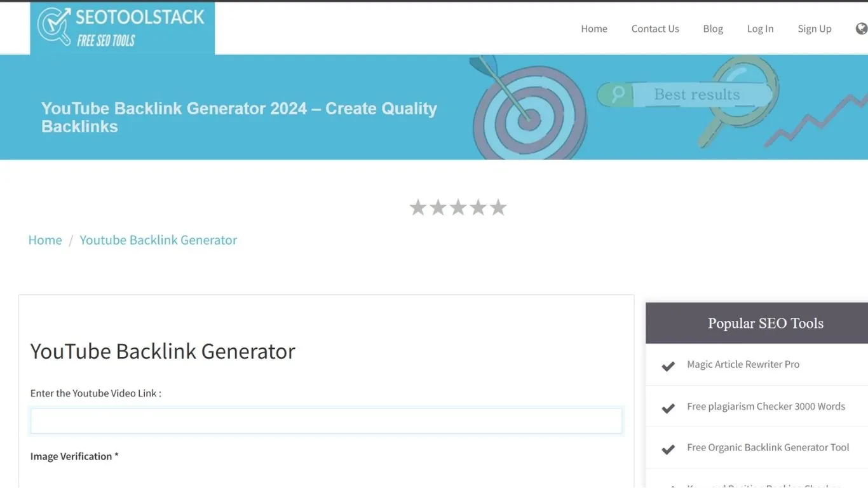Viewport: 868px width, 488px height.
Task: Click the checkmark beside Free plagiarism Checker
Action: click(668, 408)
